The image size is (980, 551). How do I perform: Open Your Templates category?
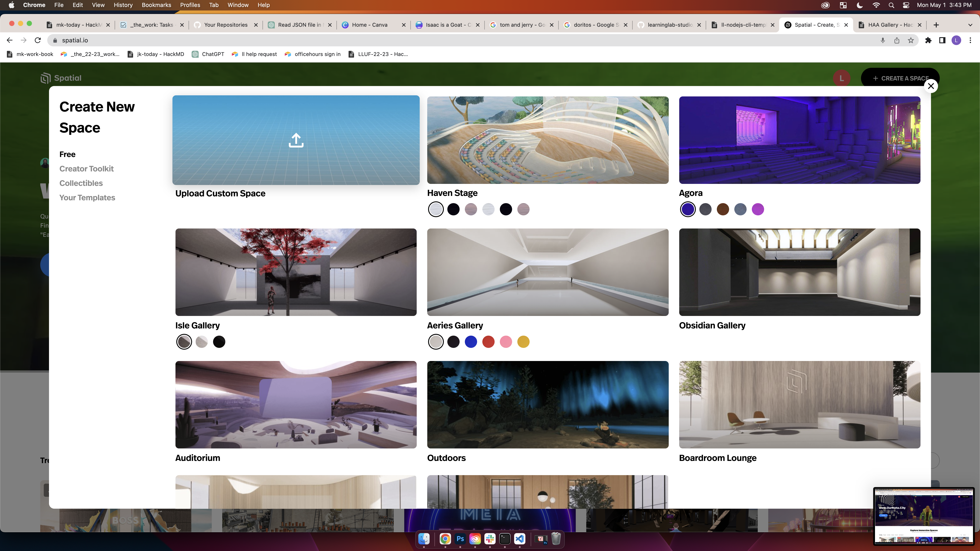point(87,198)
